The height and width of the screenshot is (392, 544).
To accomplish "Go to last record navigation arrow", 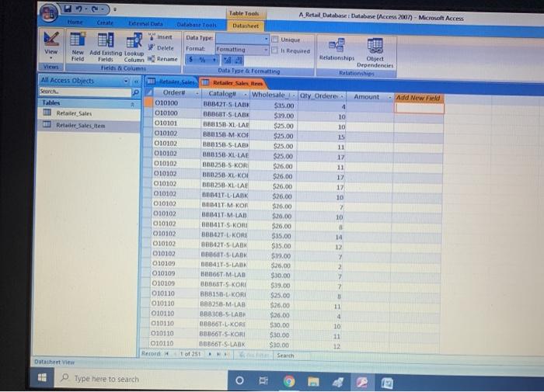I will (x=218, y=354).
